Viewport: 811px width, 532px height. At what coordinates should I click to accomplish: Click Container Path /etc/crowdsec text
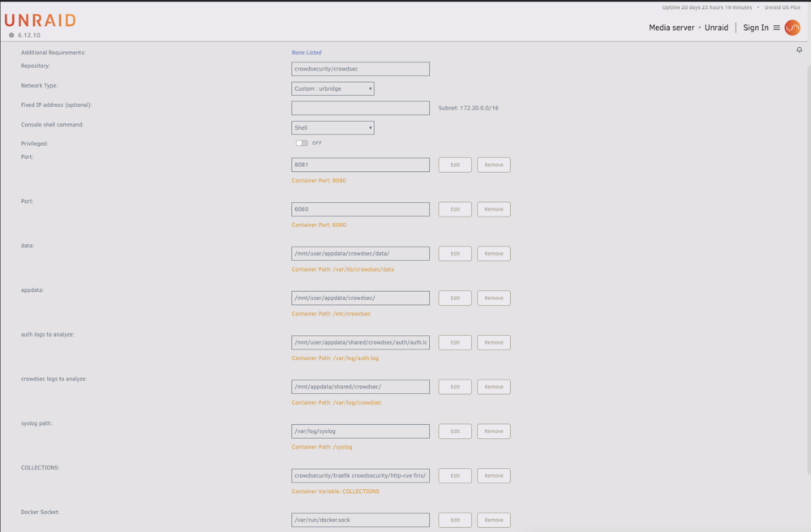pyautogui.click(x=331, y=314)
